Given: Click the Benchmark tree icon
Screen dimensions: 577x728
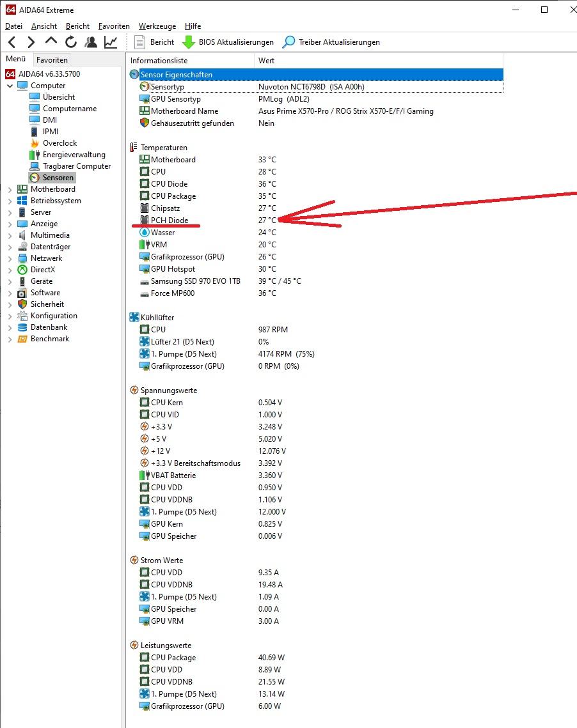Looking at the screenshot, I should click(x=22, y=339).
